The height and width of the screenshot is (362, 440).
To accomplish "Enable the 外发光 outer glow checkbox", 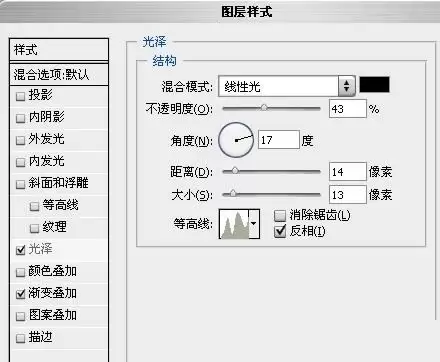I will (20, 140).
